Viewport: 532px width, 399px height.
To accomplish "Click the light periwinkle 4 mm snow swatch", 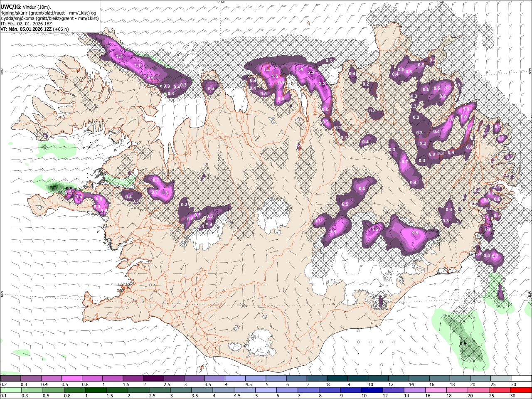I will coord(235,379).
